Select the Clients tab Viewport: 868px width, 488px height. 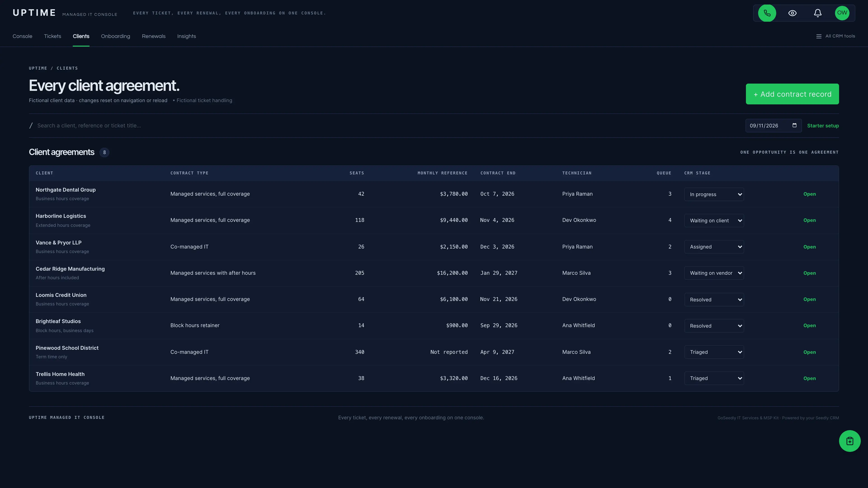[81, 36]
